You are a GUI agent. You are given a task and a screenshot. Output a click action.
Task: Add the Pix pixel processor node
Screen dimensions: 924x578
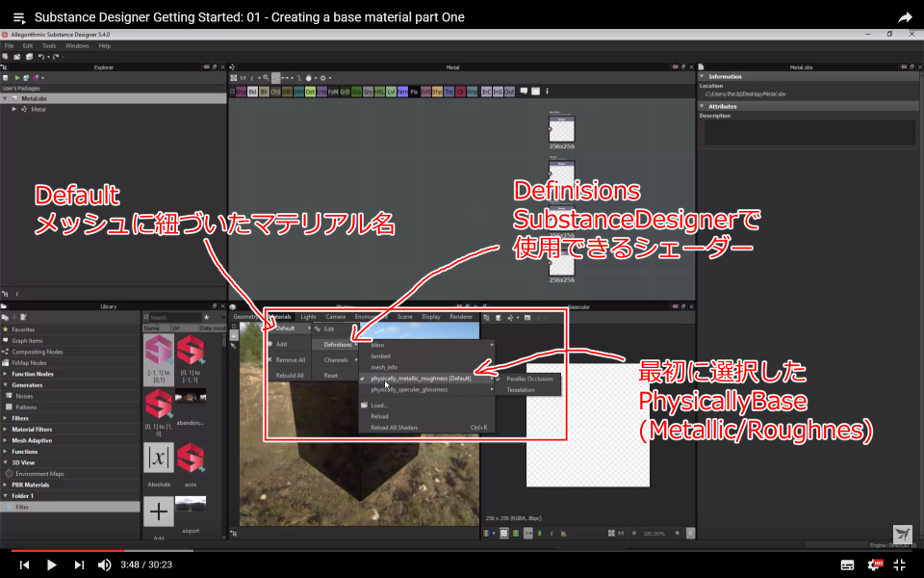[414, 92]
